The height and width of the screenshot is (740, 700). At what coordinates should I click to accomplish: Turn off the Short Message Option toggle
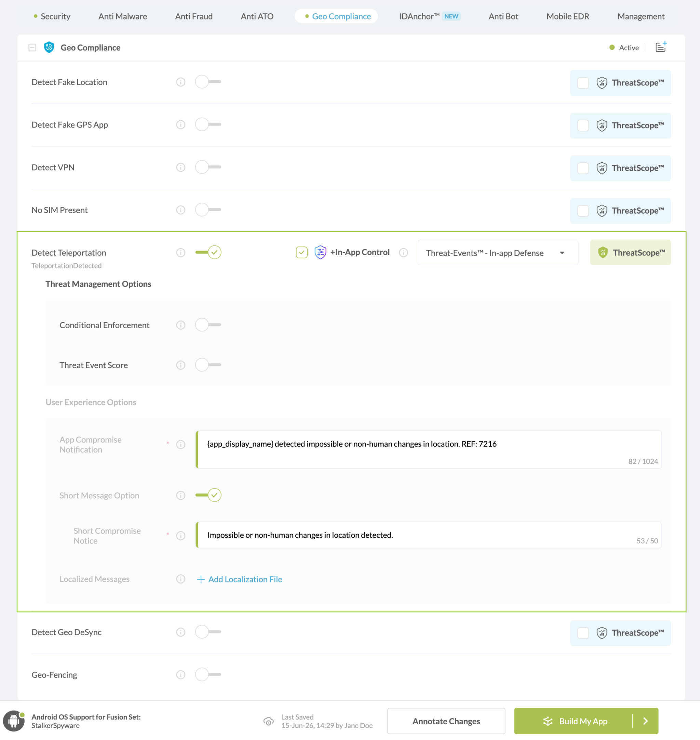coord(208,495)
